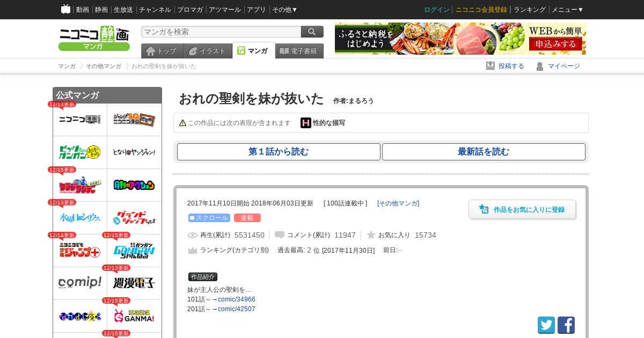Click the Niconico TV logo icon

pyautogui.click(x=65, y=9)
